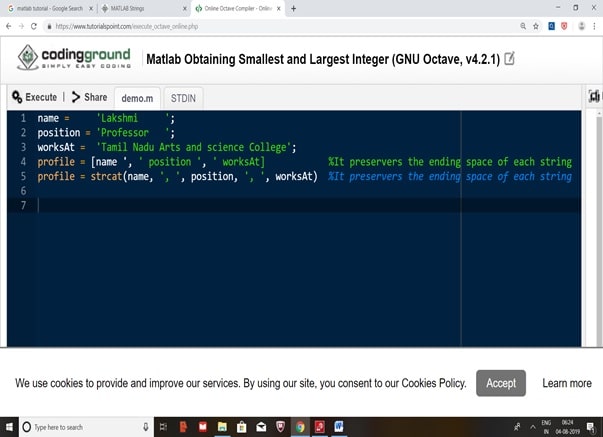The image size is (603, 437).
Task: Reload the current page
Action: (x=34, y=26)
